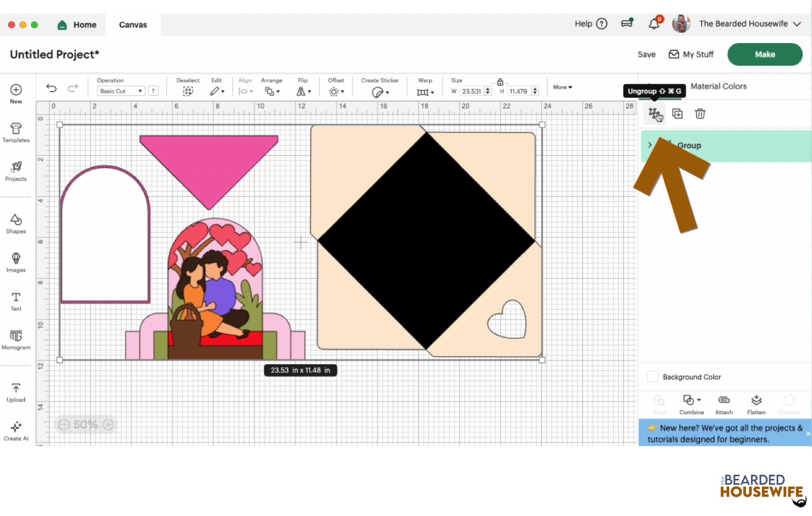
Task: Expand the Group in the layers panel
Action: (650, 145)
